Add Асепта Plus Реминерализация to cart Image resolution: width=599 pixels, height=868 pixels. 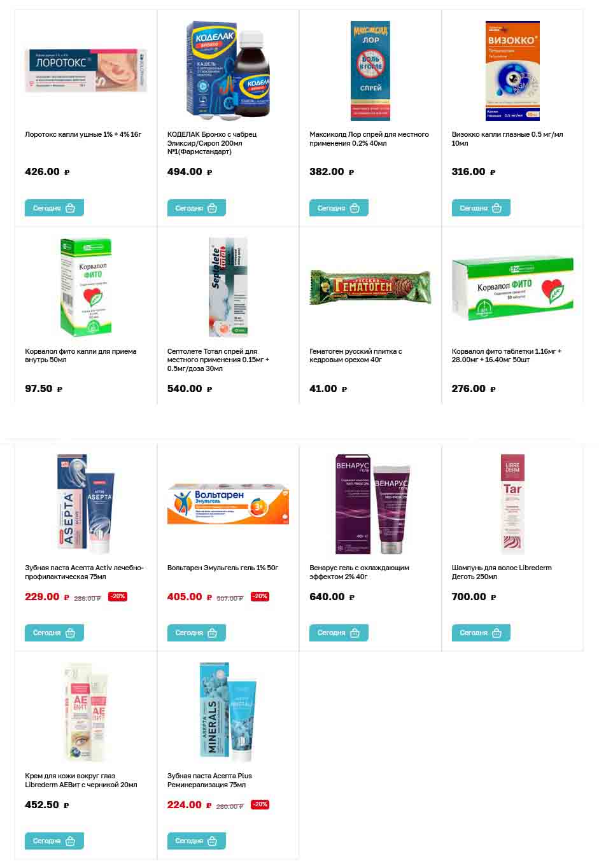coord(197,841)
